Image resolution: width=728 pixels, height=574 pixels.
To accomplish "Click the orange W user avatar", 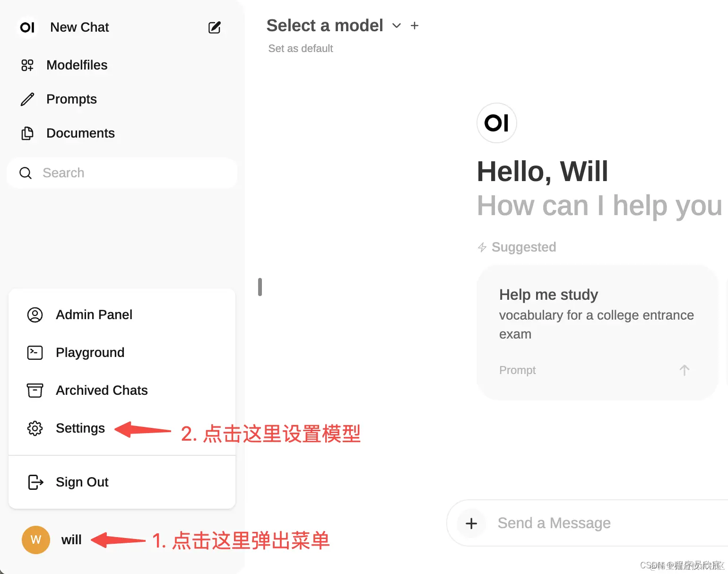I will click(x=36, y=540).
